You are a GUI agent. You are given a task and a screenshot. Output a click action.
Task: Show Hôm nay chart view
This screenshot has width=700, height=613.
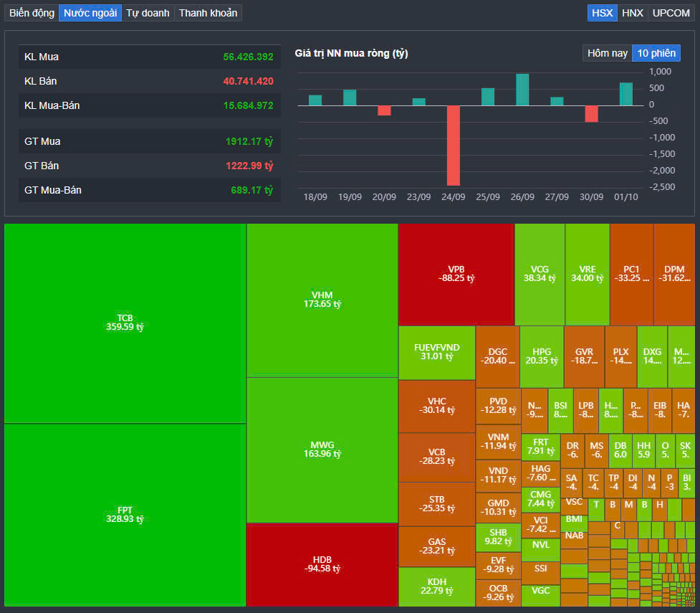point(608,53)
